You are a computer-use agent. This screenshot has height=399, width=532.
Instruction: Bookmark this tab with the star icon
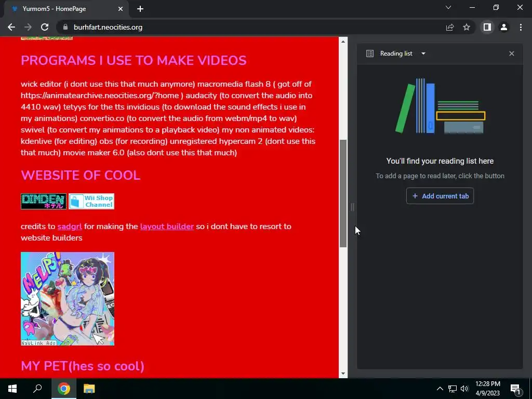point(467,27)
